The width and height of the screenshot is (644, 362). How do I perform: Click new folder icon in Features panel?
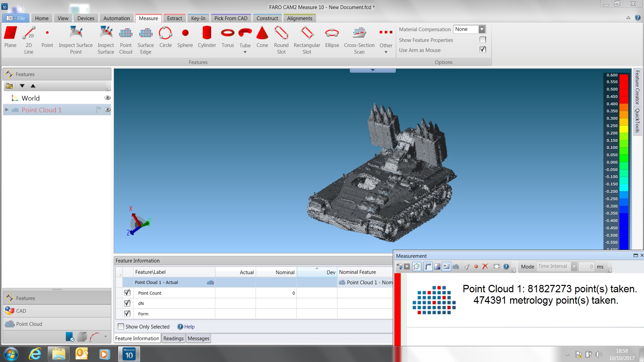(9, 86)
